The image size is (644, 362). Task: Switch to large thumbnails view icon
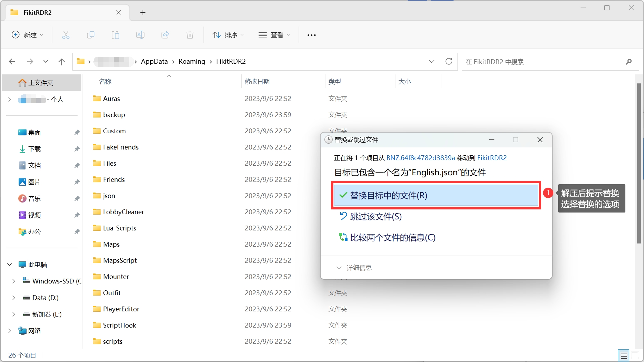[x=635, y=355]
